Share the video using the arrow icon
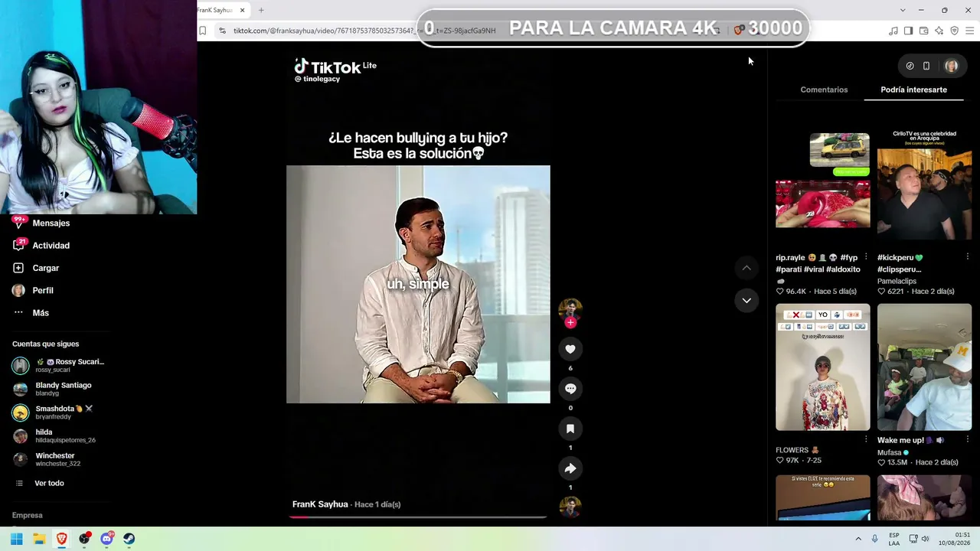The height and width of the screenshot is (551, 980). tap(570, 468)
